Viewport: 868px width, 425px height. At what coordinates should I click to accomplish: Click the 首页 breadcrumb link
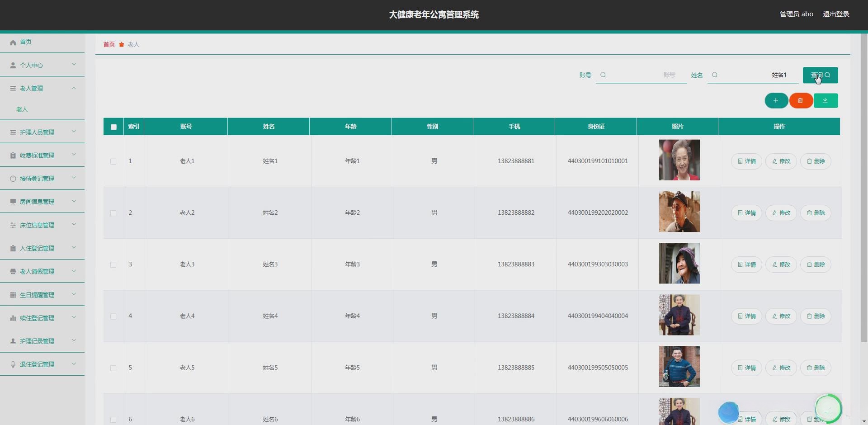tap(109, 44)
